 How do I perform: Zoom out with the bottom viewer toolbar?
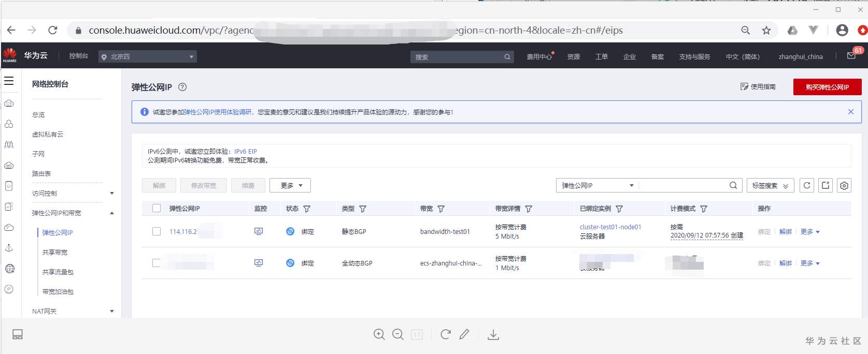tap(398, 334)
